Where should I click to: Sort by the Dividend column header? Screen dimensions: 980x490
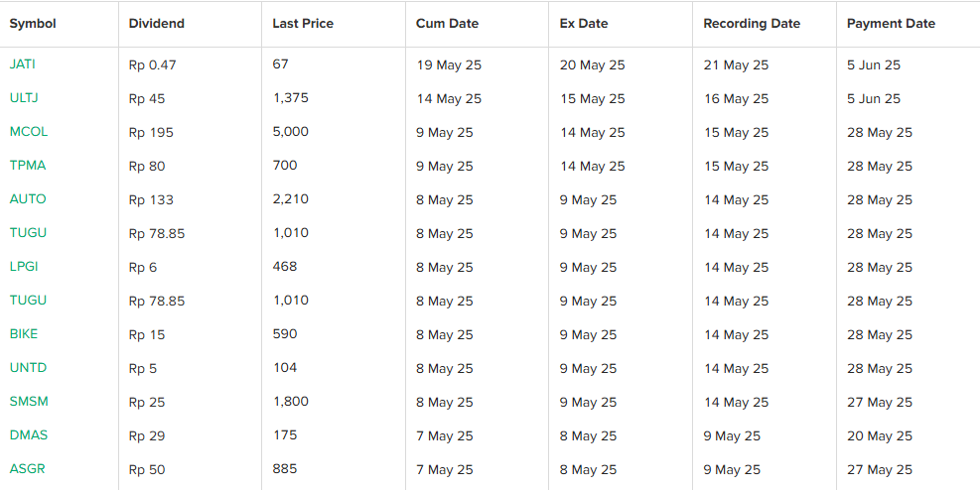tap(156, 24)
